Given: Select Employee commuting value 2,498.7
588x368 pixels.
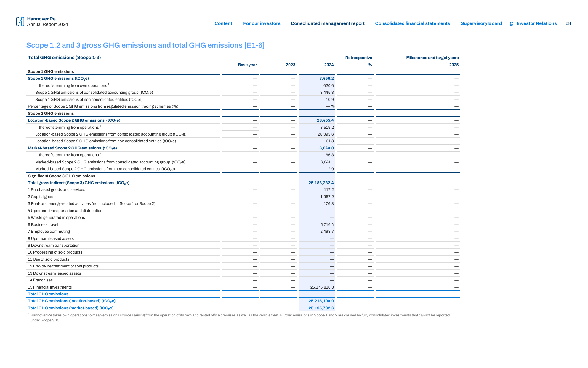Looking at the screenshot, I should click(x=327, y=232).
